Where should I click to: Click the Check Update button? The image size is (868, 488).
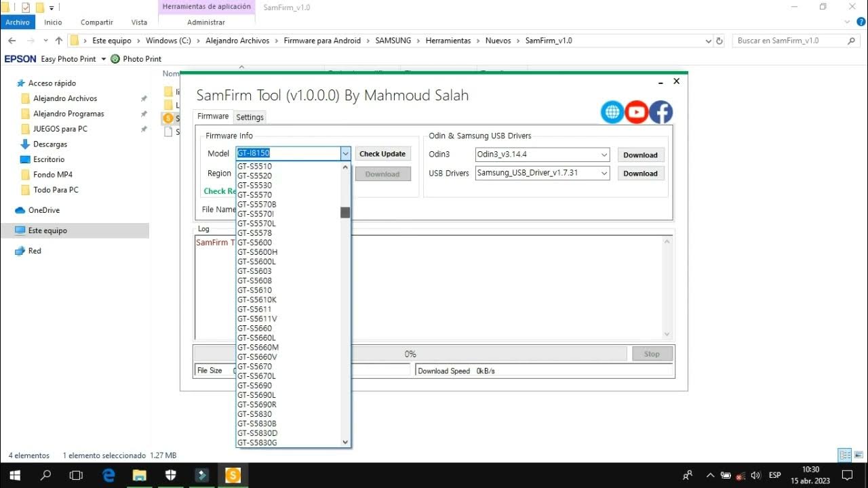coord(382,154)
